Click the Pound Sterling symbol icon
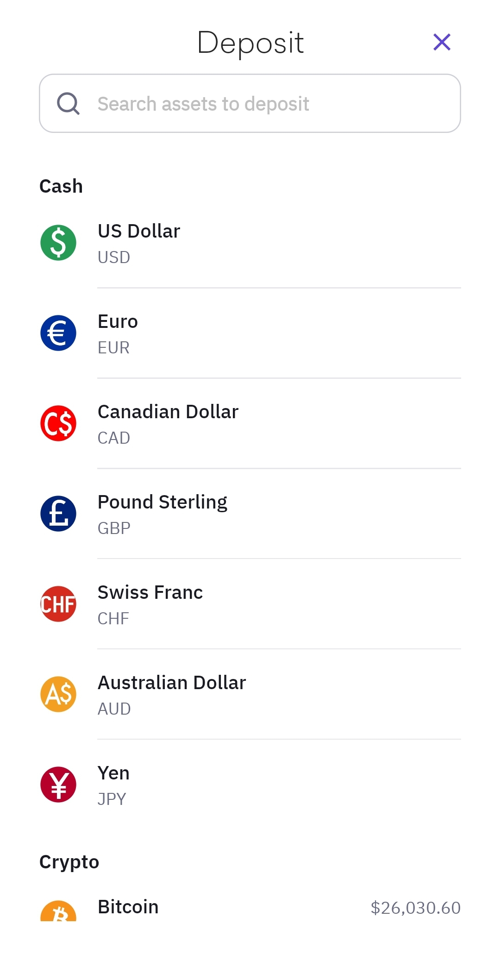This screenshot has width=500, height=980. [x=58, y=514]
